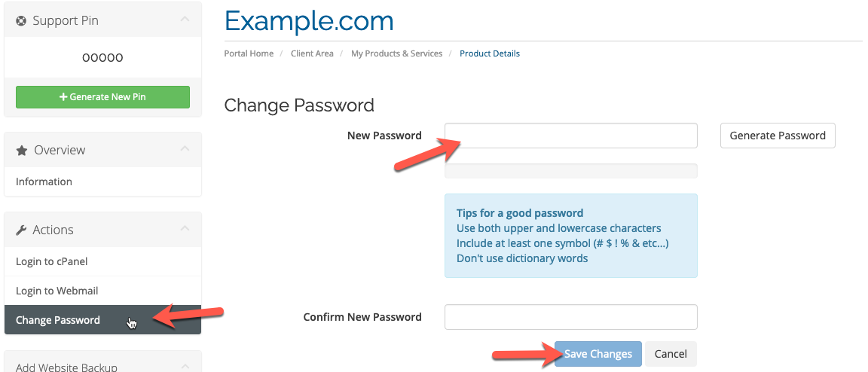Expand the Add Website Backup panel chevron
Screen dimensions: 868x372
[185, 366]
